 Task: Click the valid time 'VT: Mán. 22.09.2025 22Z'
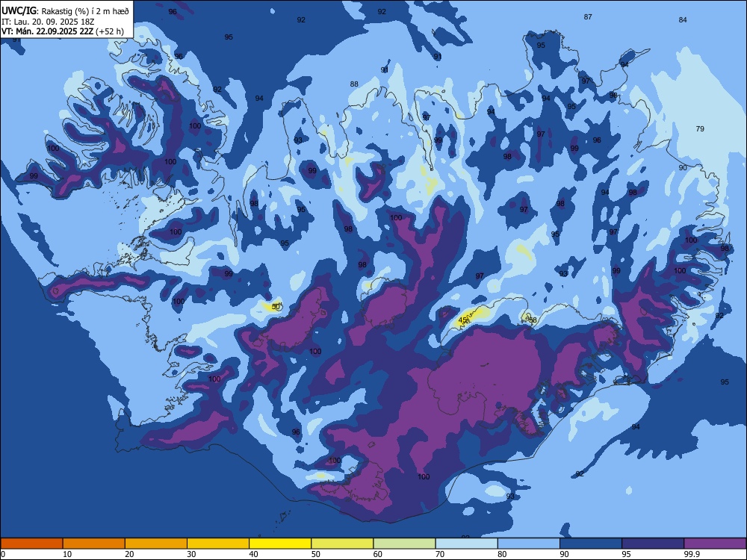click(48, 31)
